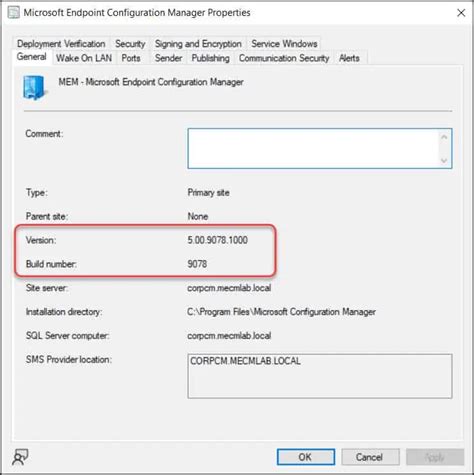
Task: Select the Communication Security tab
Action: pos(284,58)
